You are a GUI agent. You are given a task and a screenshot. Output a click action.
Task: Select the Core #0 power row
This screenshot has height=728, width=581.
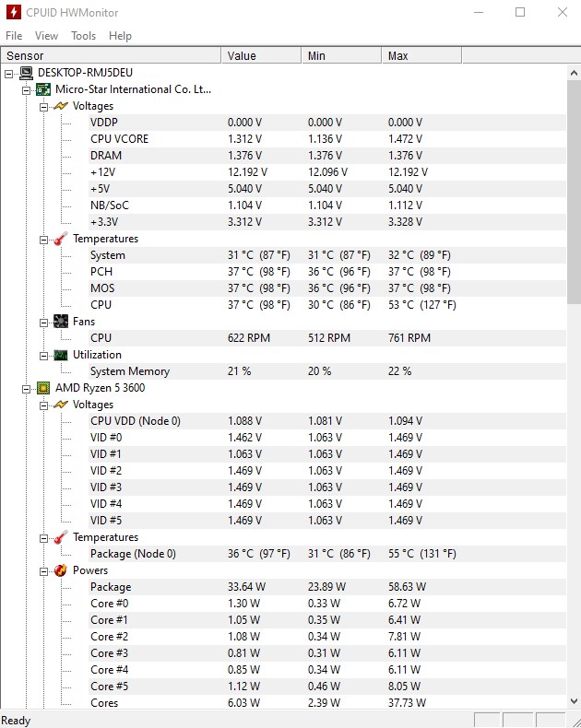click(327, 604)
